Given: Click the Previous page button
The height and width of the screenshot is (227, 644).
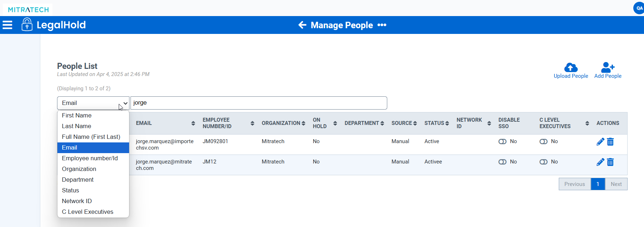Looking at the screenshot, I should [575, 184].
